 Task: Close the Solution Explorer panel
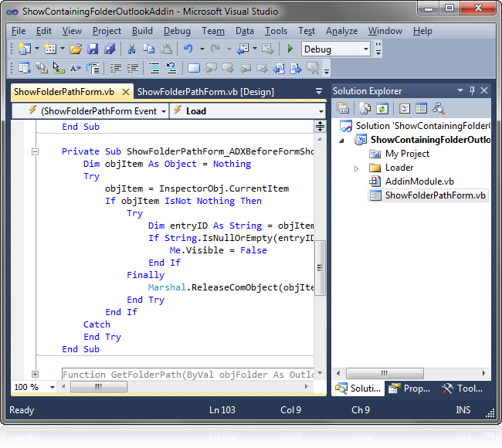[484, 90]
